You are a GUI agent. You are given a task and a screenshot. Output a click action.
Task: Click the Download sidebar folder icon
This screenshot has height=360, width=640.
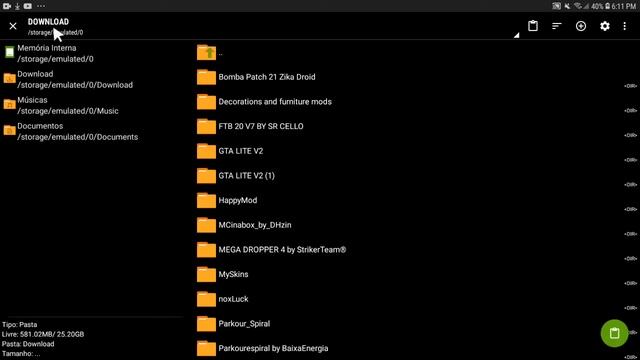pos(9,78)
